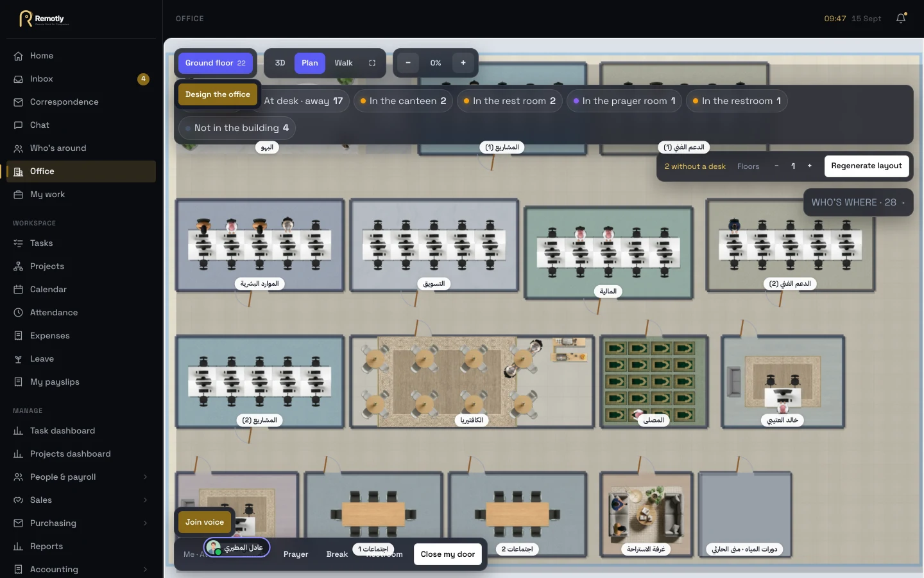Select the Plan view mode
Viewport: 924px width, 578px height.
[x=310, y=63]
